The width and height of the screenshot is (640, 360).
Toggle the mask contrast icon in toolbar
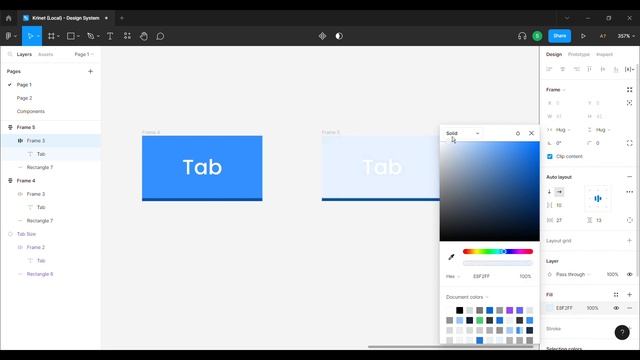(339, 36)
